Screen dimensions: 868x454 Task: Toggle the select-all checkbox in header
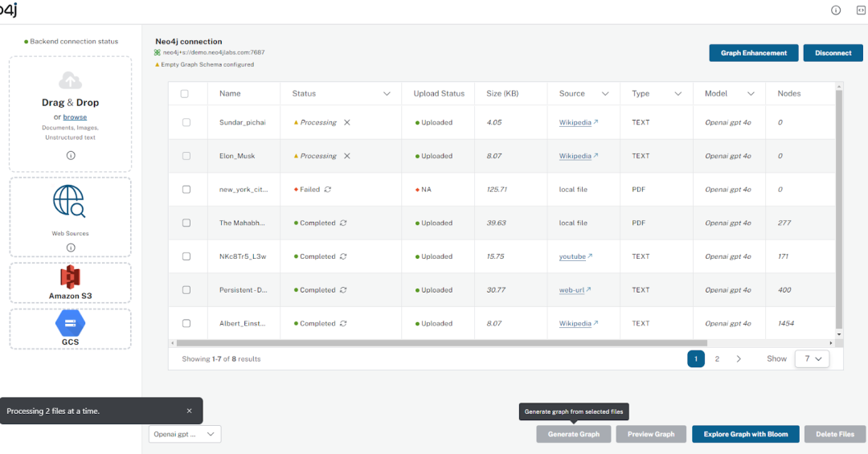(185, 93)
